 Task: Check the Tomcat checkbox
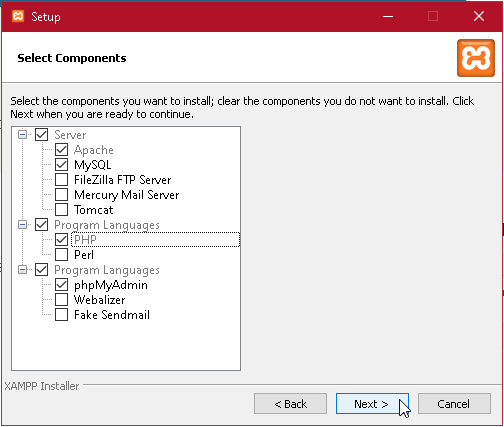pyautogui.click(x=62, y=210)
